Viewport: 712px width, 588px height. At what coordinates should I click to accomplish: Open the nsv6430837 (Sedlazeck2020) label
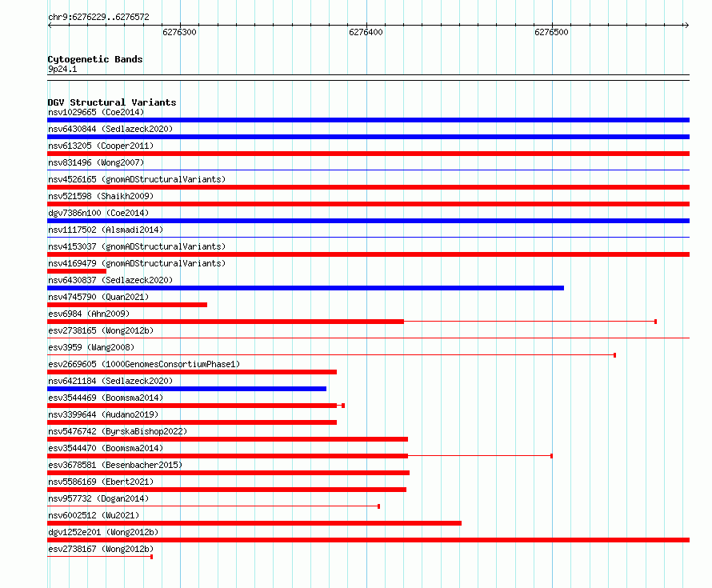pyautogui.click(x=110, y=280)
